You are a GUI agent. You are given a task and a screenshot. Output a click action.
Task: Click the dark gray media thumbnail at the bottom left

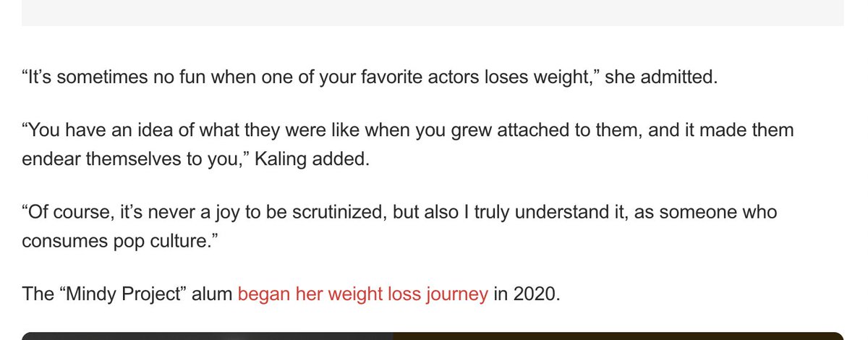208,336
